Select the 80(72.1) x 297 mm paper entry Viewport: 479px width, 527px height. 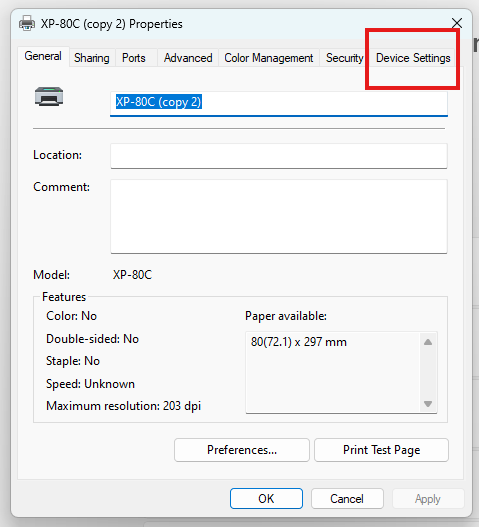tap(298, 342)
